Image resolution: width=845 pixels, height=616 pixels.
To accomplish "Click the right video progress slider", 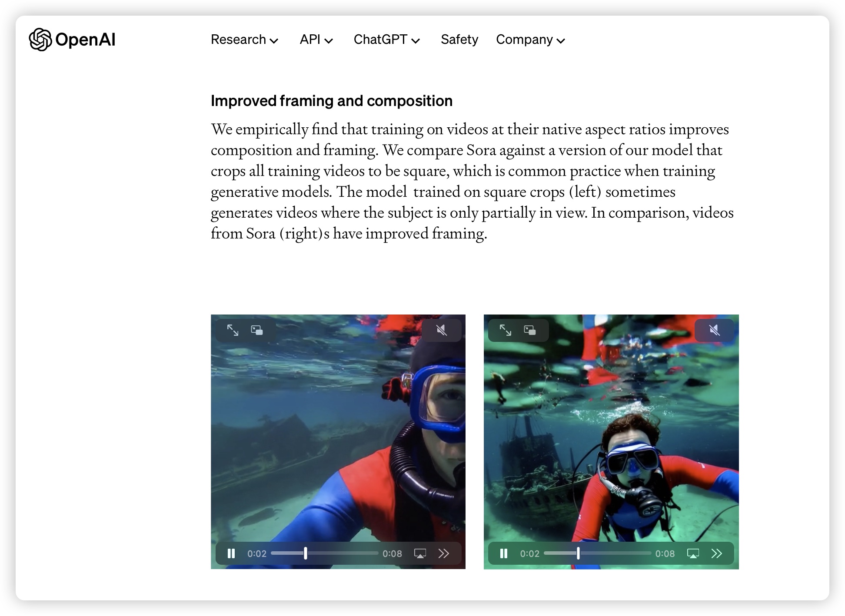I will (x=597, y=553).
